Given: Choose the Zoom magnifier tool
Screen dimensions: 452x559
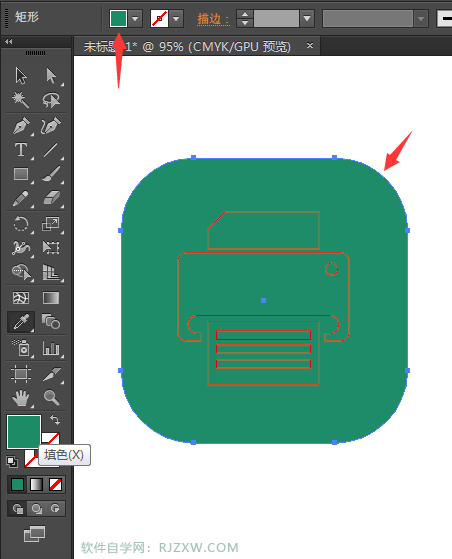Looking at the screenshot, I should click(51, 397).
